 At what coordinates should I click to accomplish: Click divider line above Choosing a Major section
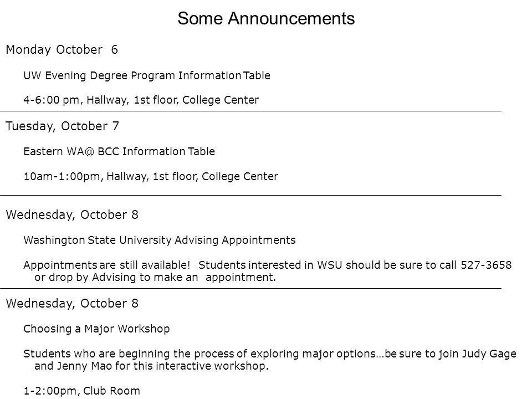(250, 289)
